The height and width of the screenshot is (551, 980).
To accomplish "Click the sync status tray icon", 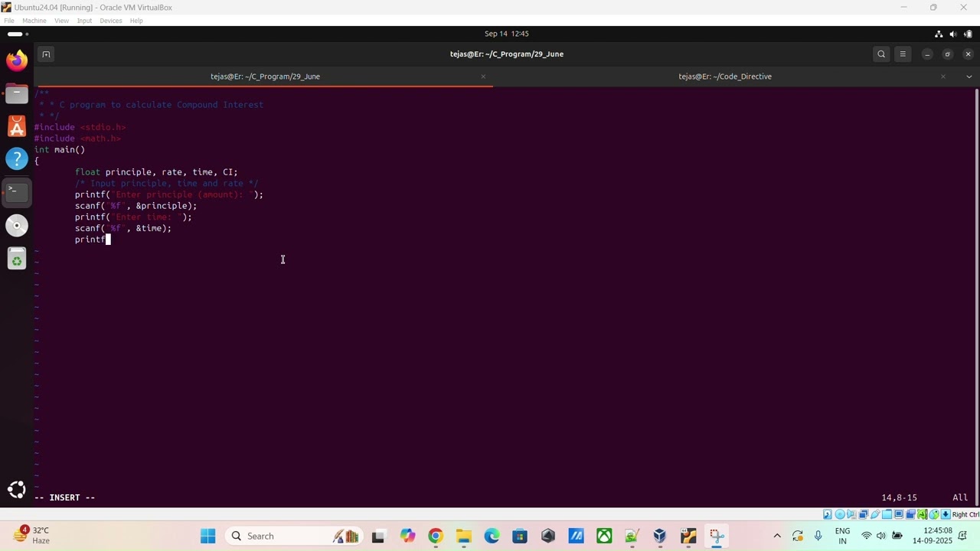I will [x=798, y=536].
